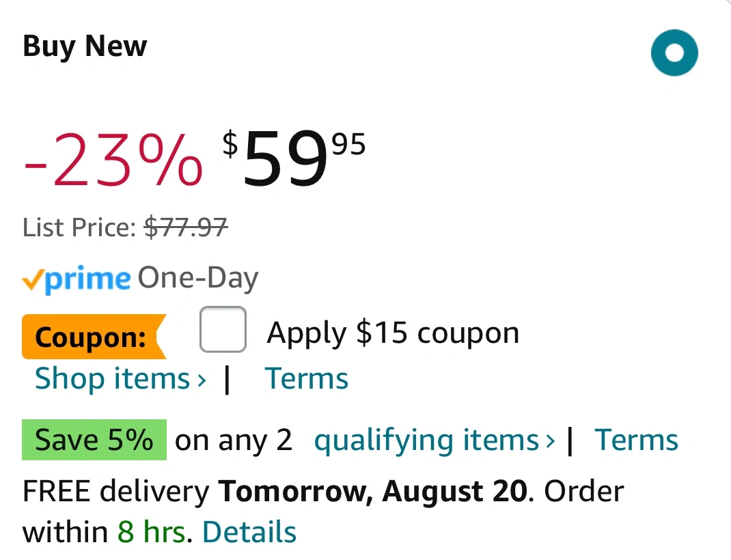Image resolution: width=731 pixels, height=560 pixels.
Task: Tick the $15 coupon checkbox
Action: (x=223, y=330)
